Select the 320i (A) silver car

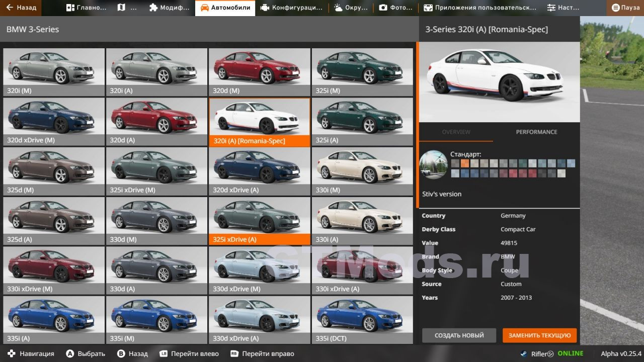point(156,72)
